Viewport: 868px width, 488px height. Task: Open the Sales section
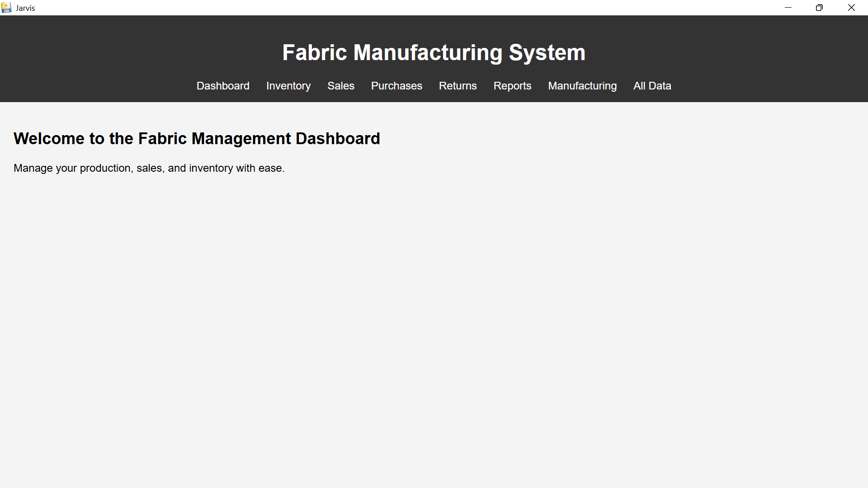341,86
